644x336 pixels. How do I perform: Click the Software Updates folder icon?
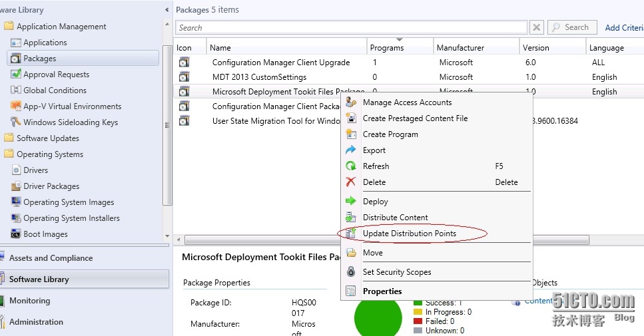[x=9, y=138]
